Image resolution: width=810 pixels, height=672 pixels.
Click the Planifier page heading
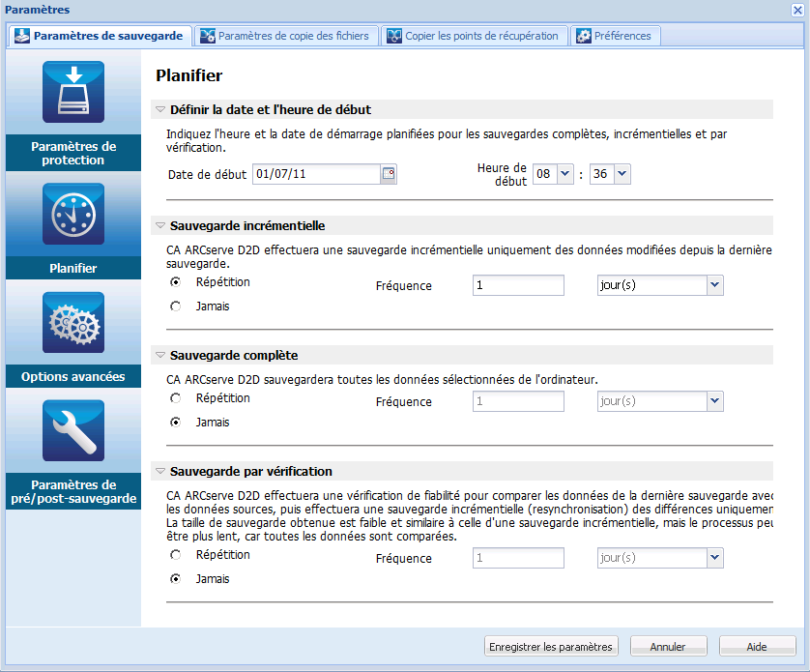(189, 75)
